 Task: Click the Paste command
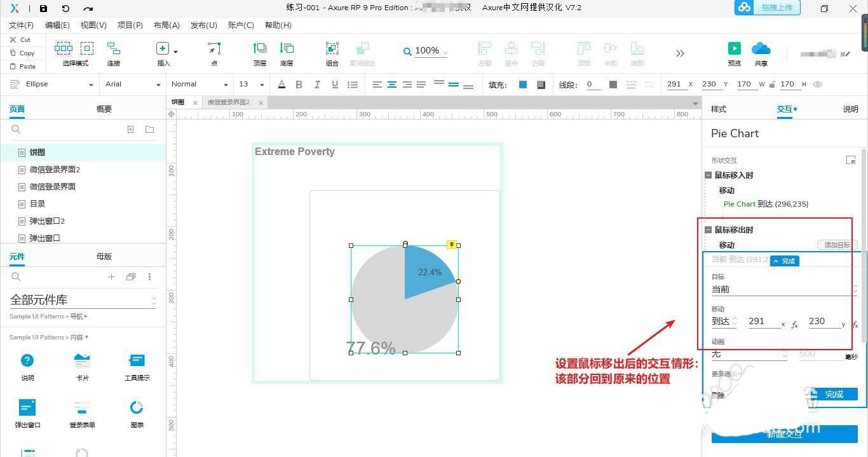pos(23,66)
